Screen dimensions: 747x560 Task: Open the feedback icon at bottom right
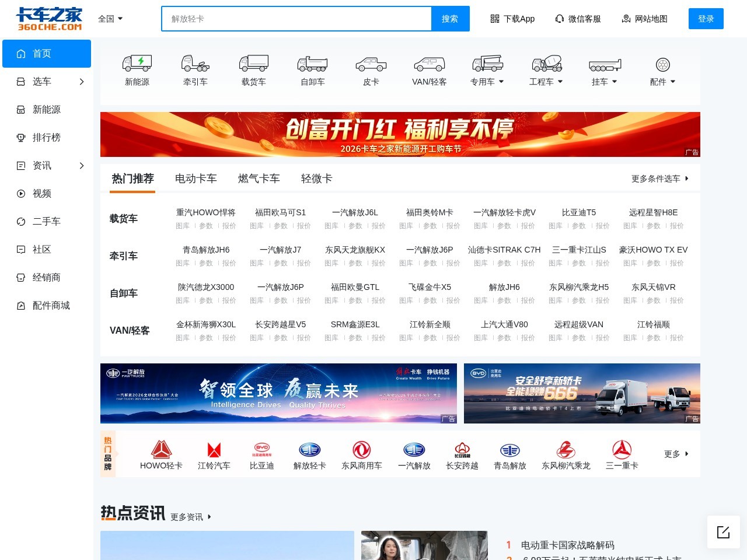(724, 532)
